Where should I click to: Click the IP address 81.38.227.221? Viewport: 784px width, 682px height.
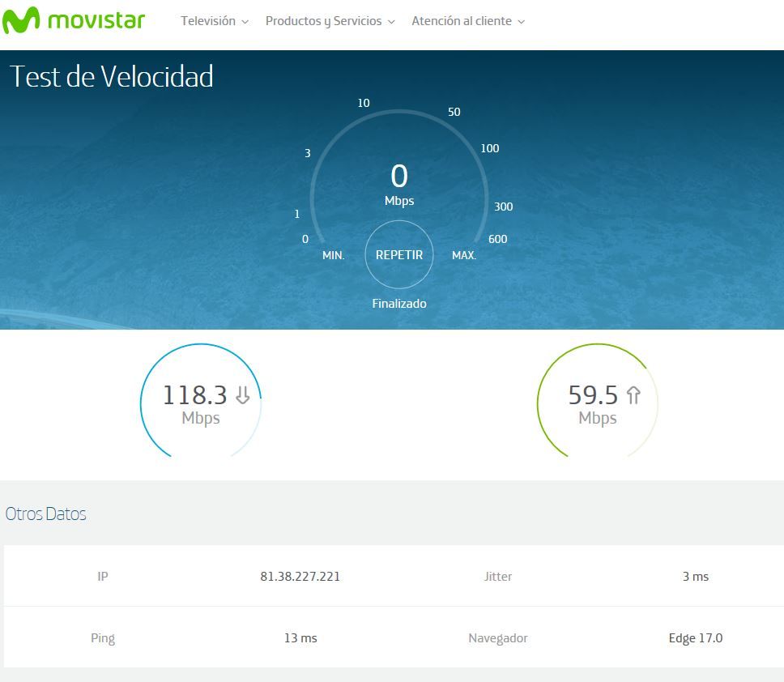coord(300,577)
